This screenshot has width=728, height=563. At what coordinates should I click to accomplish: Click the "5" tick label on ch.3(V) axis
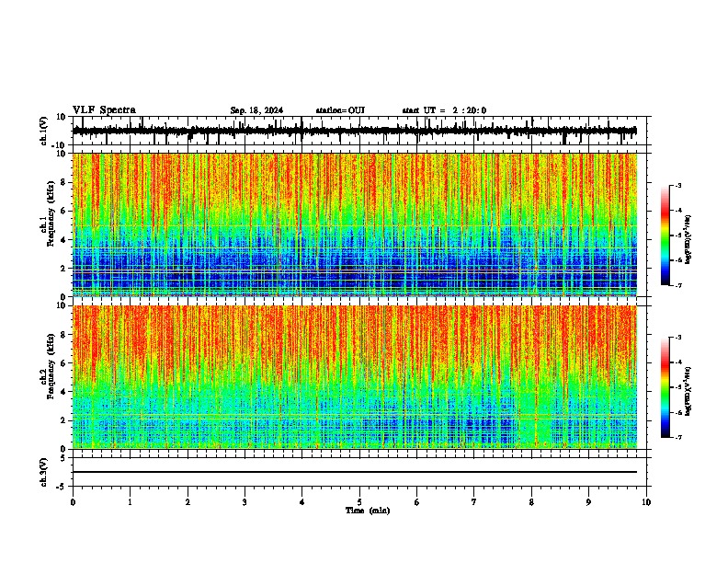(x=64, y=457)
